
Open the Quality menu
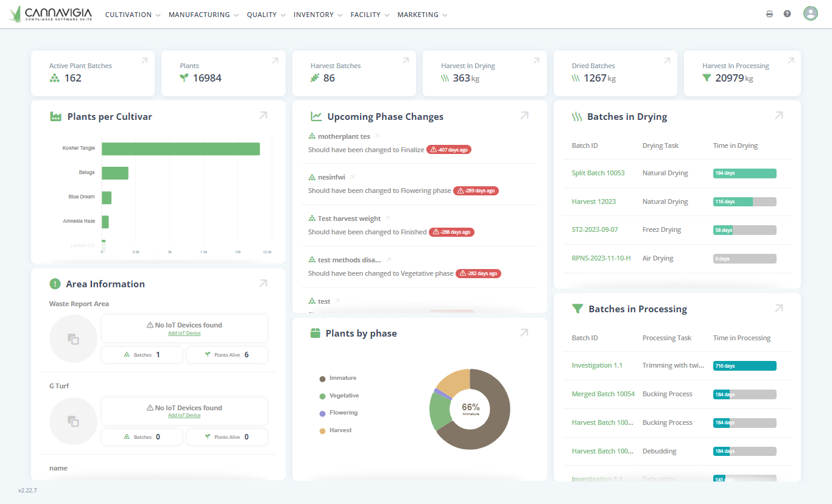tap(266, 15)
